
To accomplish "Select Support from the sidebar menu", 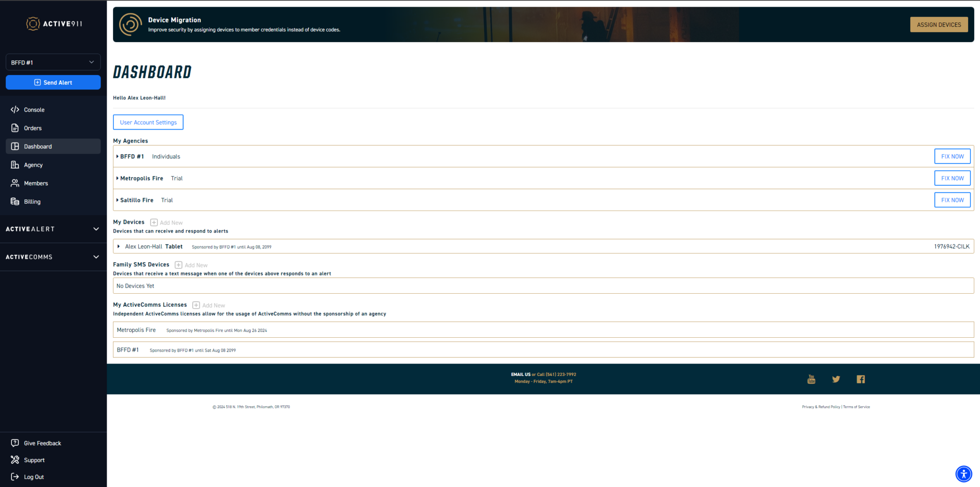I will (33, 460).
